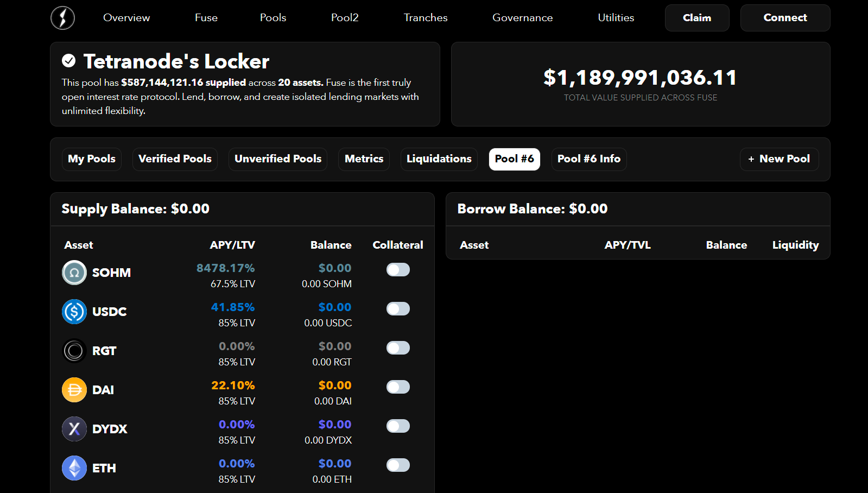Select the My Pools tab
The image size is (868, 493).
coord(92,159)
